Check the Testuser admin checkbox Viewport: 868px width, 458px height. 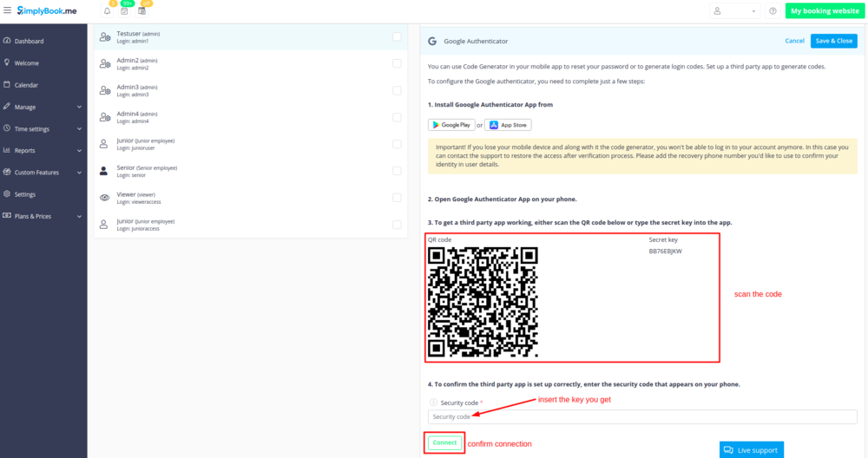(397, 37)
